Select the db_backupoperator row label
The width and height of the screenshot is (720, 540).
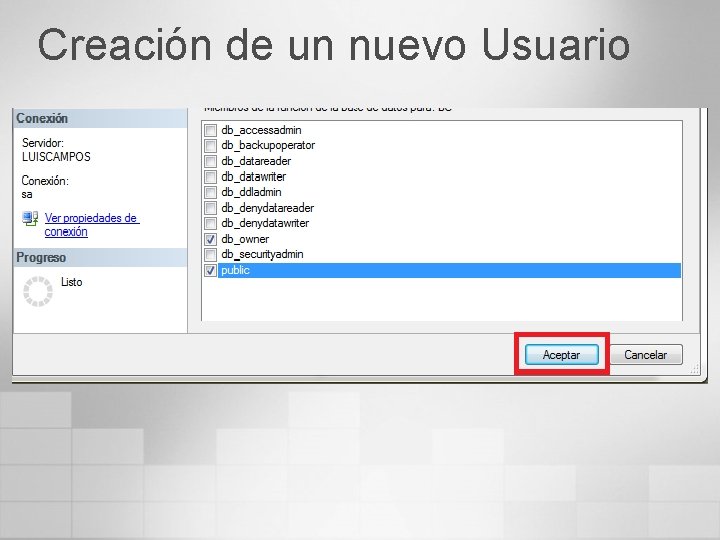coord(268,146)
